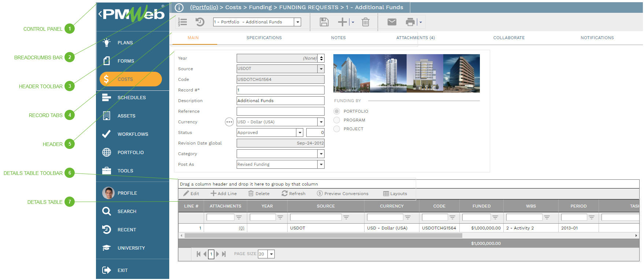Select the Project funding radio button
Viewport: 644px width, 280px height.
337,129
